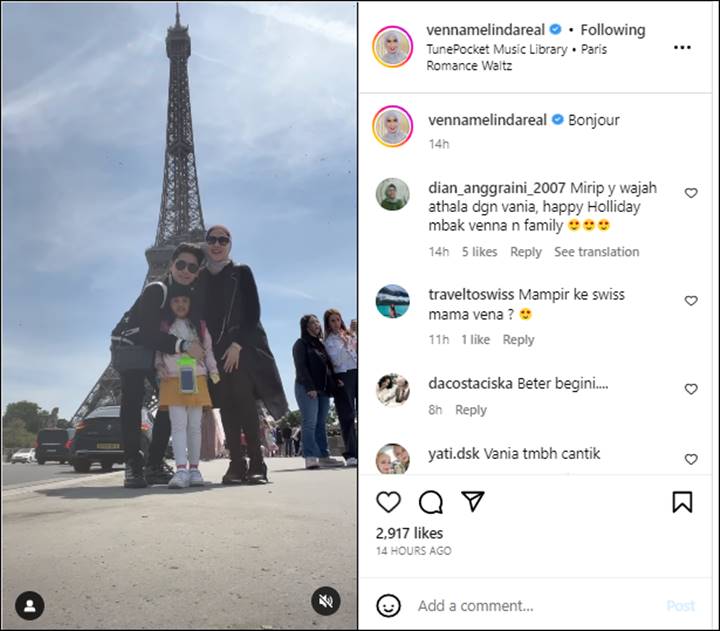Viewport: 720px width, 631px height.
Task: Open the three-dot more options menu
Action: pos(682,47)
